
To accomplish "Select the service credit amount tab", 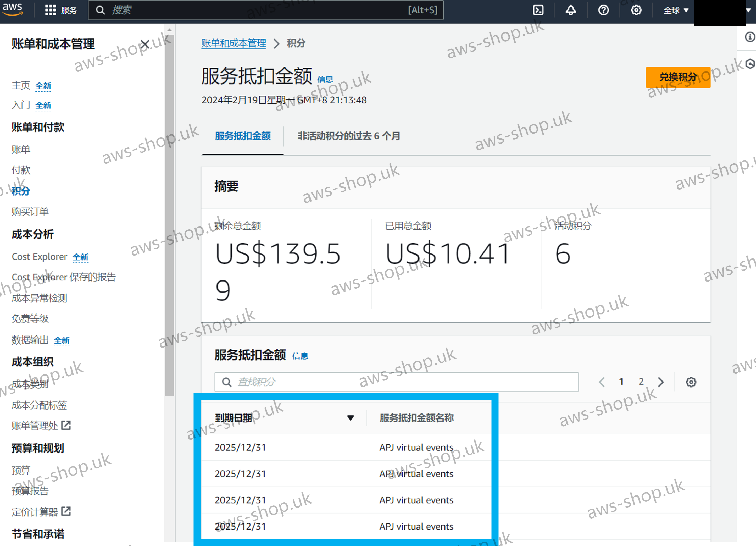I will point(243,136).
